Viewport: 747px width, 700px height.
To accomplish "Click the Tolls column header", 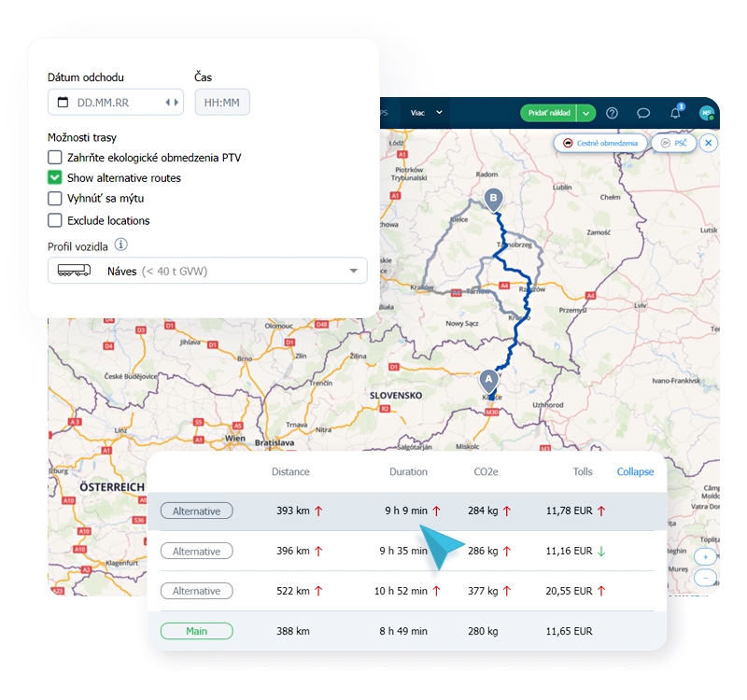I will 582,471.
